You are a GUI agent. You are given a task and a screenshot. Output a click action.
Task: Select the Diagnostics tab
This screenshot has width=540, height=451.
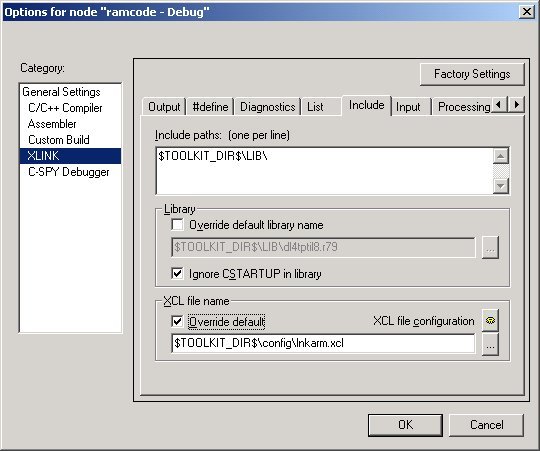pyautogui.click(x=267, y=107)
